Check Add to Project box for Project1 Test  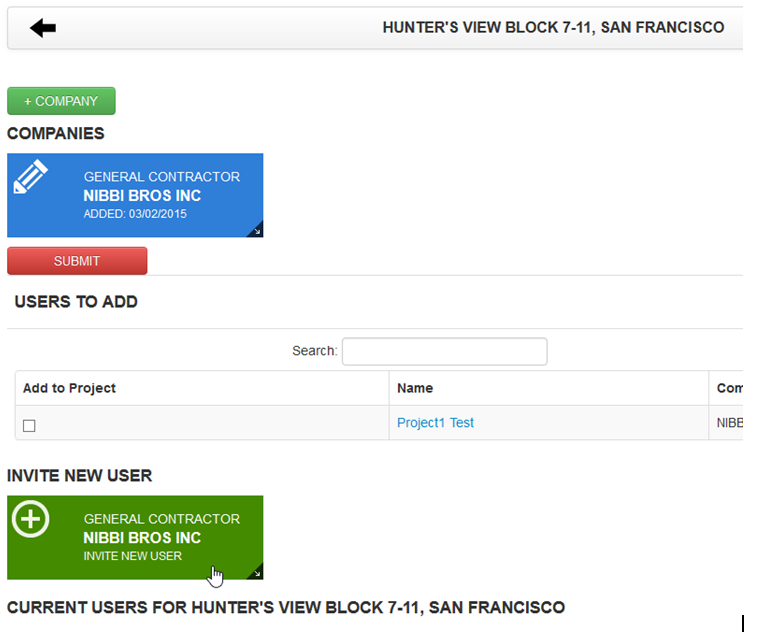[29, 426]
